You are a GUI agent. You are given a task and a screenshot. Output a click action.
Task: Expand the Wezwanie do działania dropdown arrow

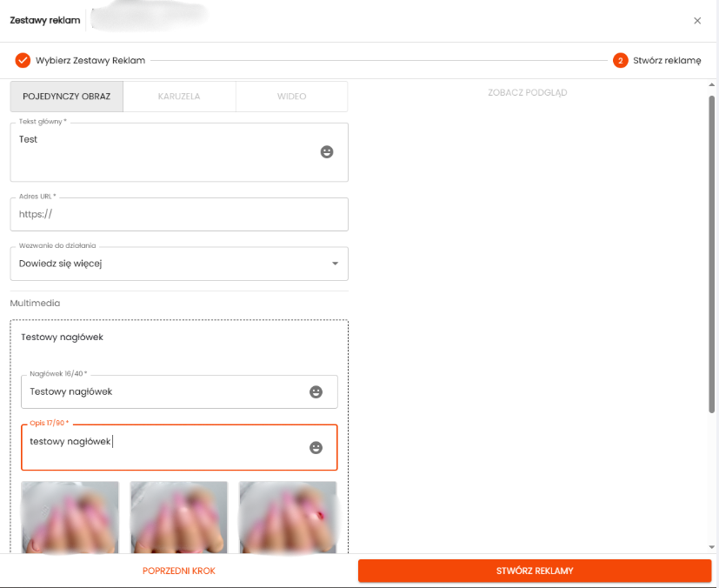pos(336,264)
